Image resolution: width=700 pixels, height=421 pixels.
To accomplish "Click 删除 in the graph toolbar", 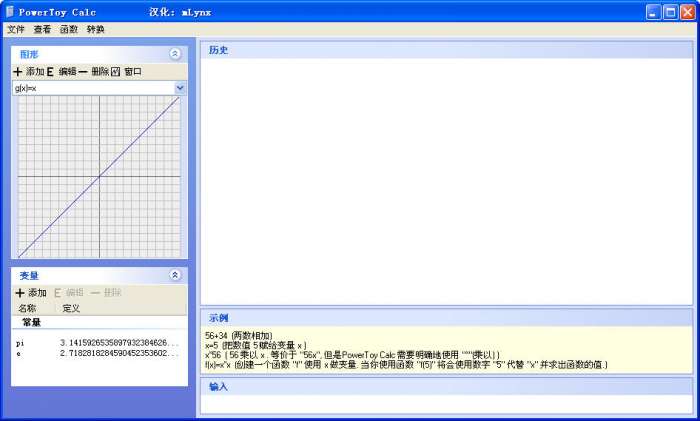I will coord(94,71).
